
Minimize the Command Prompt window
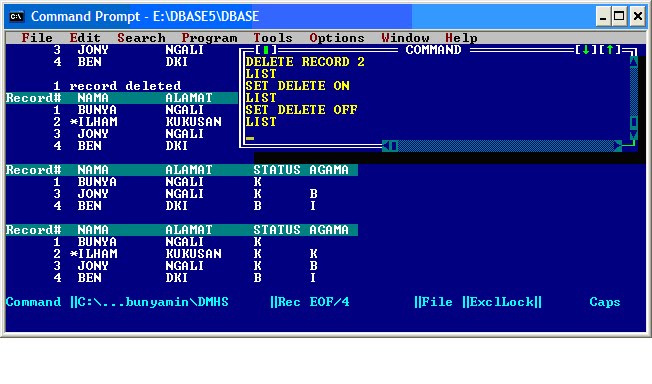[x=603, y=17]
